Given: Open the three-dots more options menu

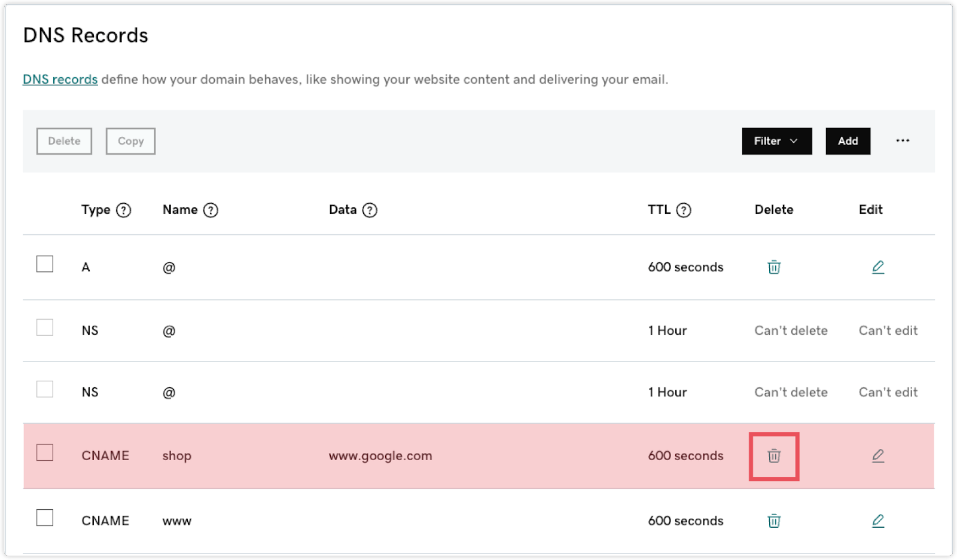Looking at the screenshot, I should click(902, 141).
